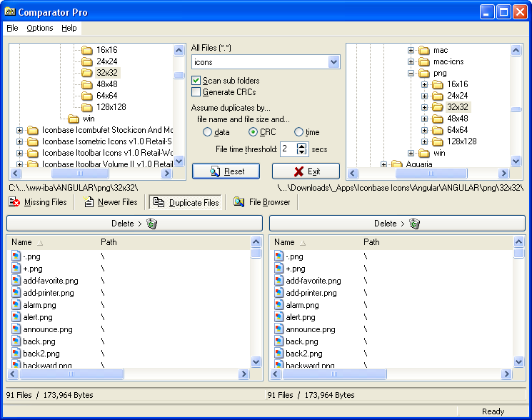Click the 128x128 folder icon in left tree

coord(87,108)
